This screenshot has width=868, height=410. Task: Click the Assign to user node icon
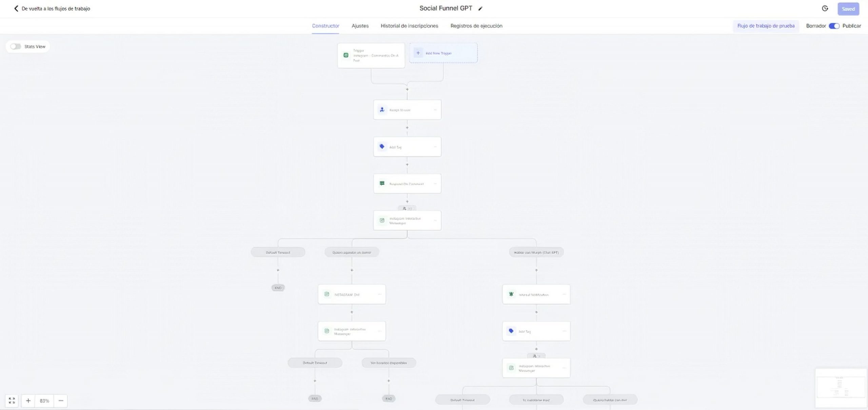pos(382,110)
